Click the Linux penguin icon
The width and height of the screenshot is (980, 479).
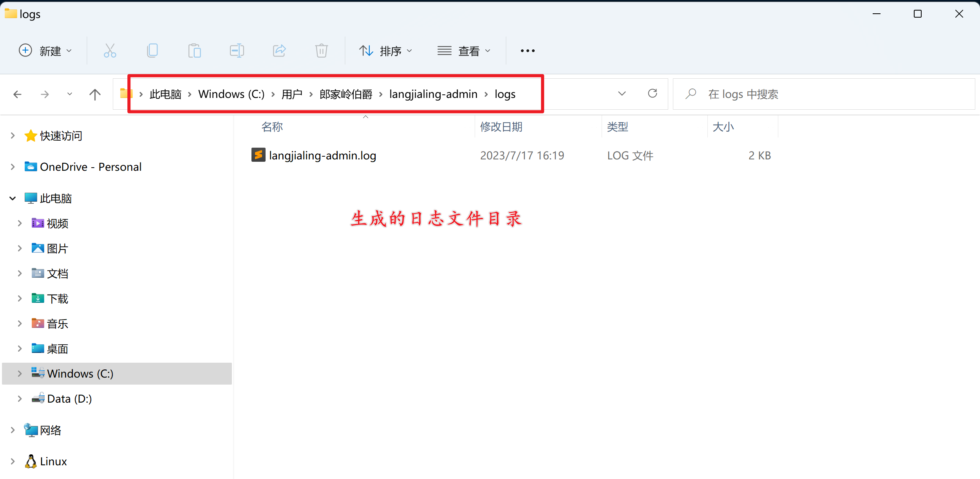(x=31, y=461)
